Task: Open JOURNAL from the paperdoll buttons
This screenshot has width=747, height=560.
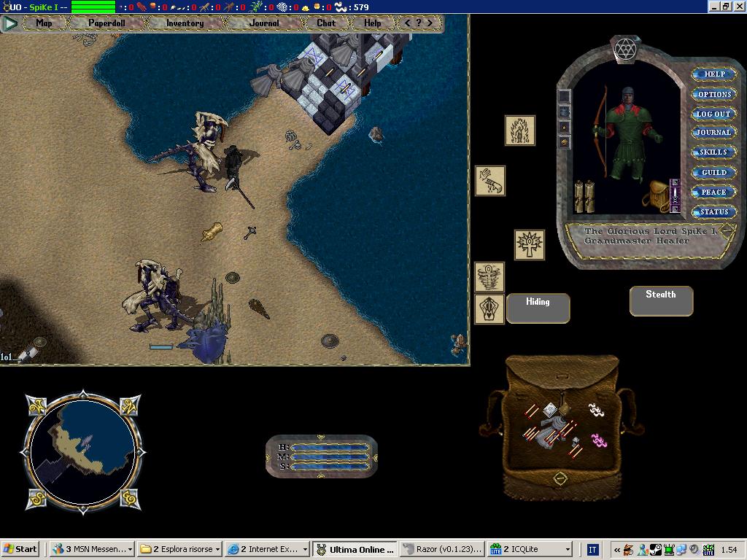Action: pyautogui.click(x=714, y=133)
